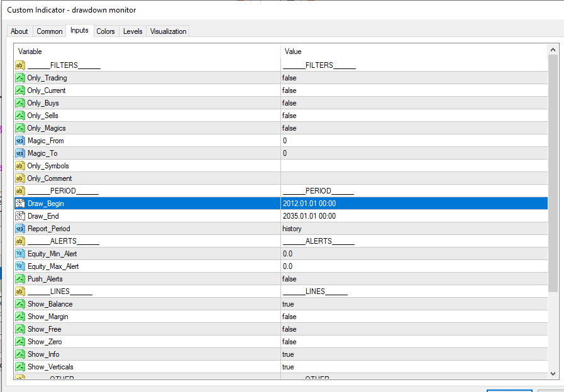The image size is (564, 392).
Task: Click the bool icon beside Show_Free
Action: click(20, 329)
